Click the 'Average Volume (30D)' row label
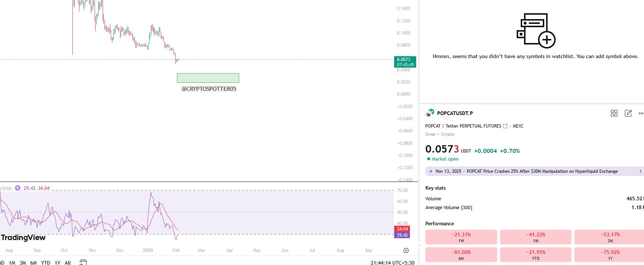 [x=449, y=208]
